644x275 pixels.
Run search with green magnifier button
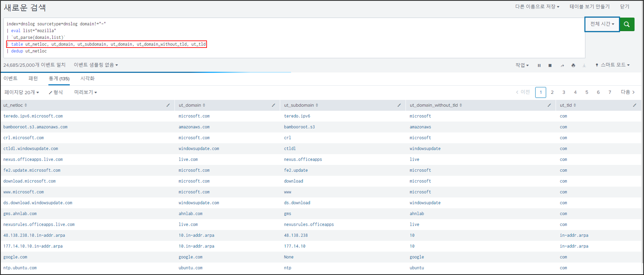(x=627, y=24)
